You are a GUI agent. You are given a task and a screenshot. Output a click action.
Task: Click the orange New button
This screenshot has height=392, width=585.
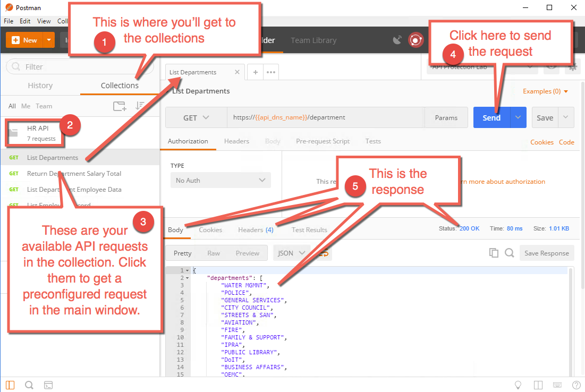point(24,40)
